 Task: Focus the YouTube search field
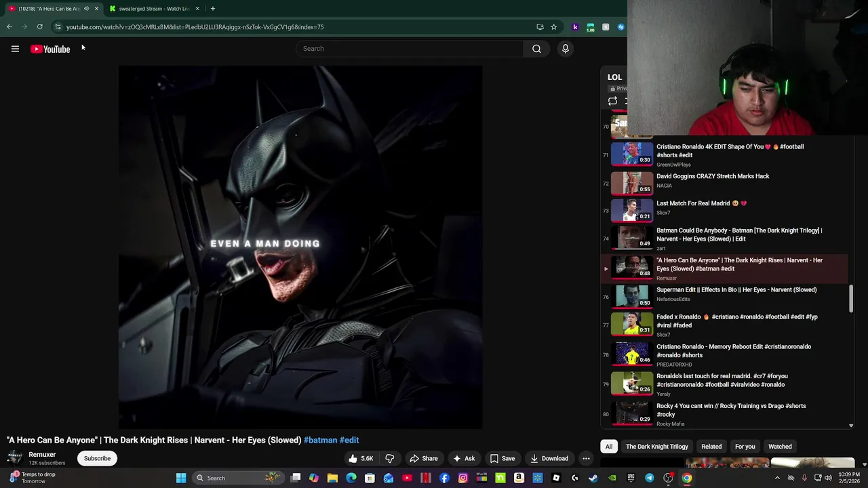[410, 49]
